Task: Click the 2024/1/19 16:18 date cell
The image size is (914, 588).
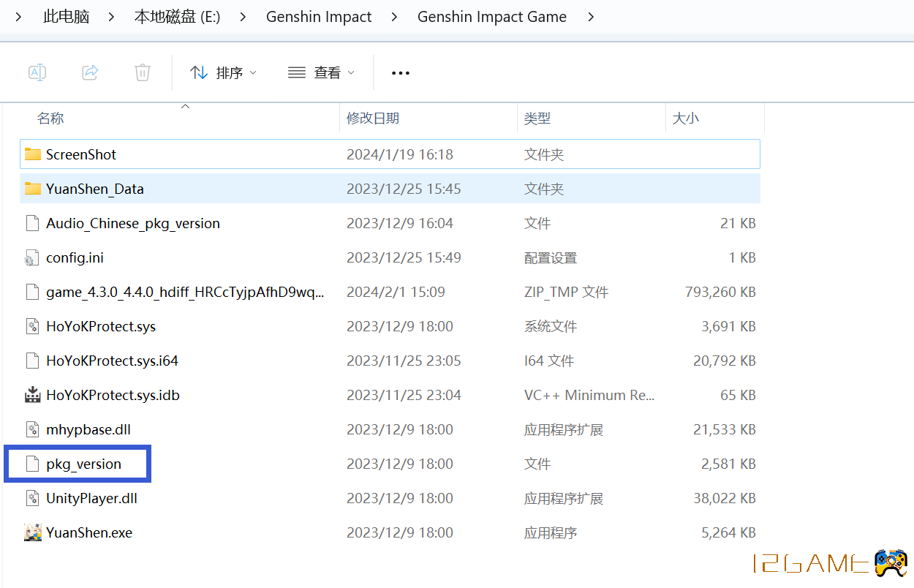Action: pyautogui.click(x=400, y=154)
